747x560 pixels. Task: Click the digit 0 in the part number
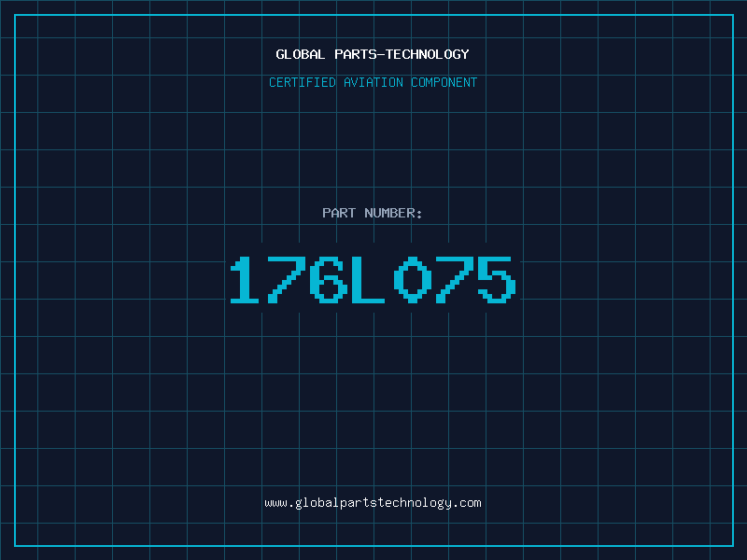pos(413,280)
